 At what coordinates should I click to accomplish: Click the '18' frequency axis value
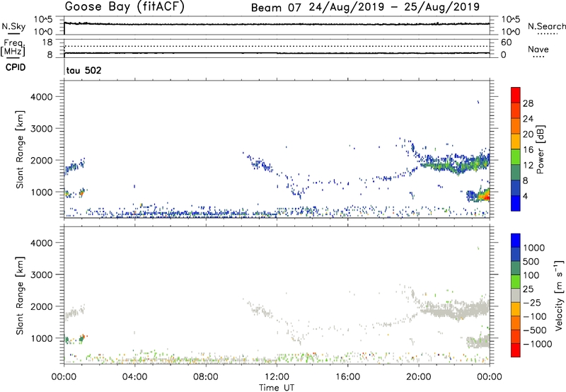[47, 42]
